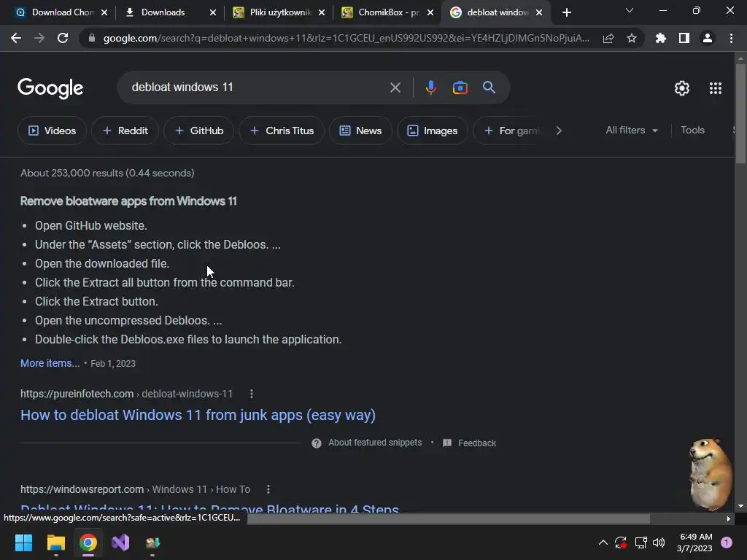Screen dimensions: 747x560
Task: Click the horizontal scrollbar thumb
Action: (x=449, y=518)
